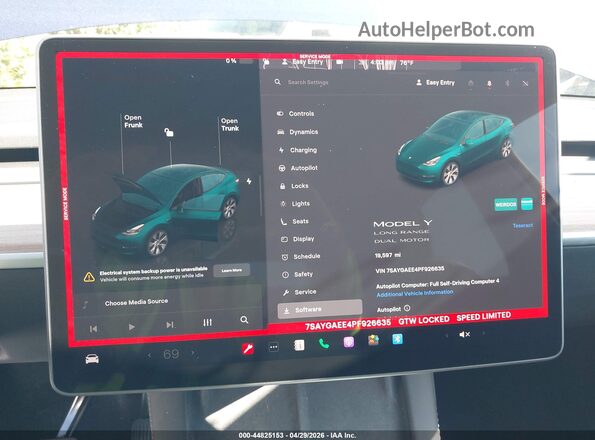Tap the yellow warning triangle alert
Viewport: 595px width, 440px height.
[89, 277]
